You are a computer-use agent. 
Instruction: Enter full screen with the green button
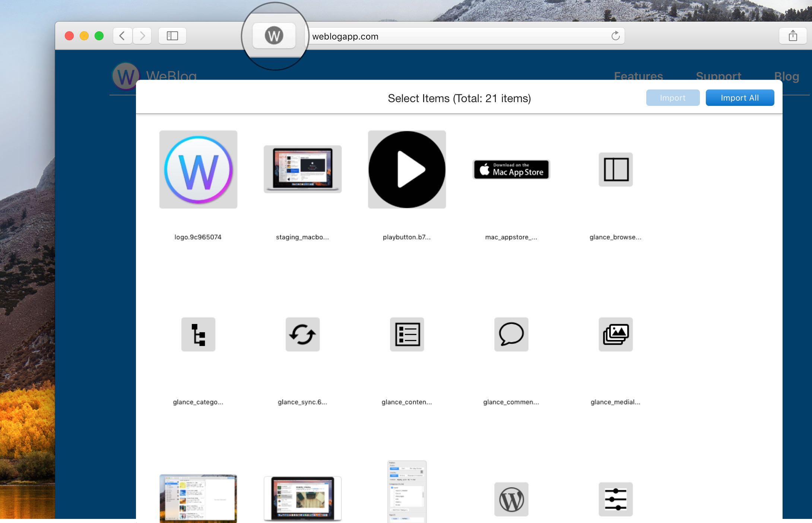99,36
